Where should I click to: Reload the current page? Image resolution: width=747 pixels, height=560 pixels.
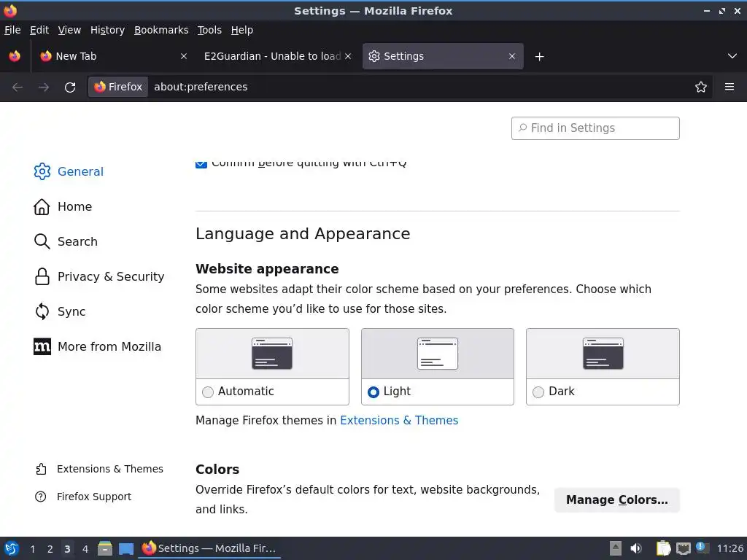[x=70, y=87]
